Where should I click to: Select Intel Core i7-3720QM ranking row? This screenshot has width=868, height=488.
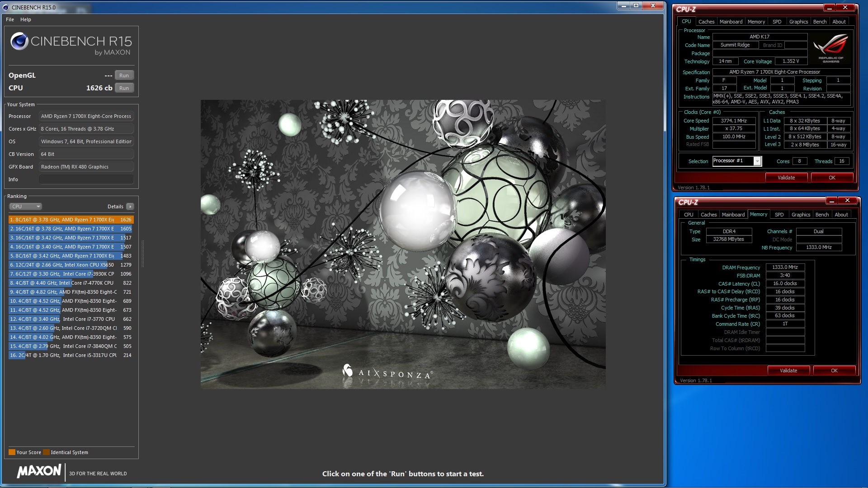[x=71, y=328]
